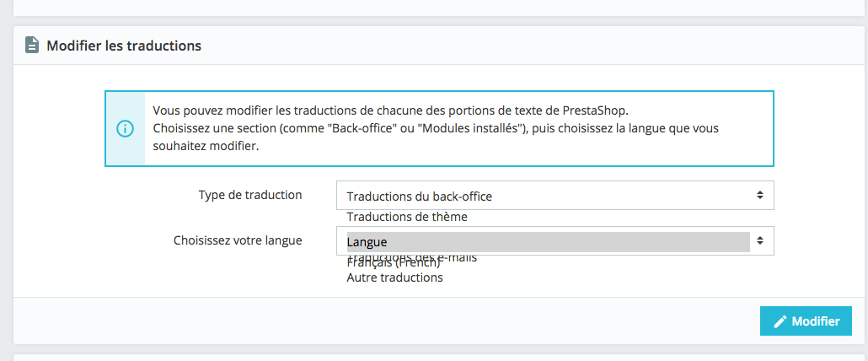Open the Choisissez votre langue dropdown
This screenshot has width=868, height=361.
(x=554, y=241)
